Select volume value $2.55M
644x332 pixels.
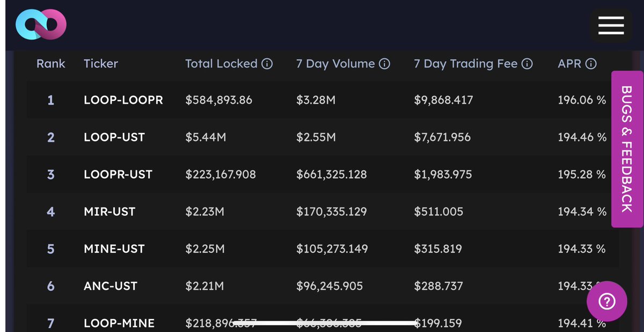pos(316,137)
